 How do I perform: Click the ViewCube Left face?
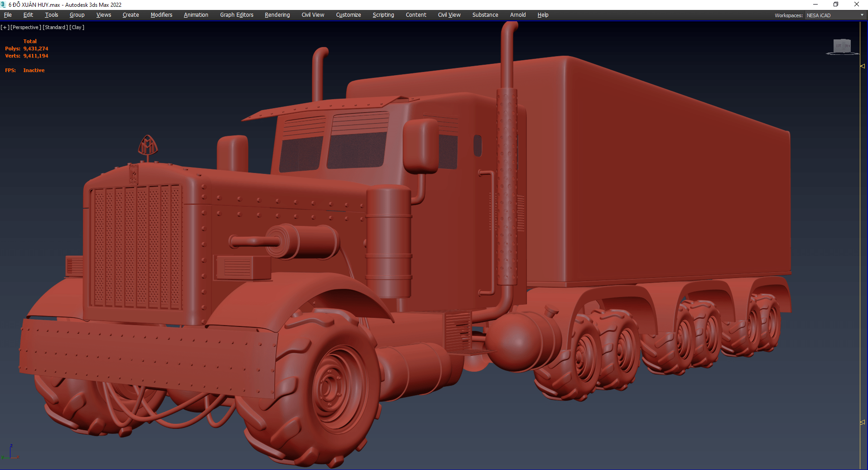point(839,46)
